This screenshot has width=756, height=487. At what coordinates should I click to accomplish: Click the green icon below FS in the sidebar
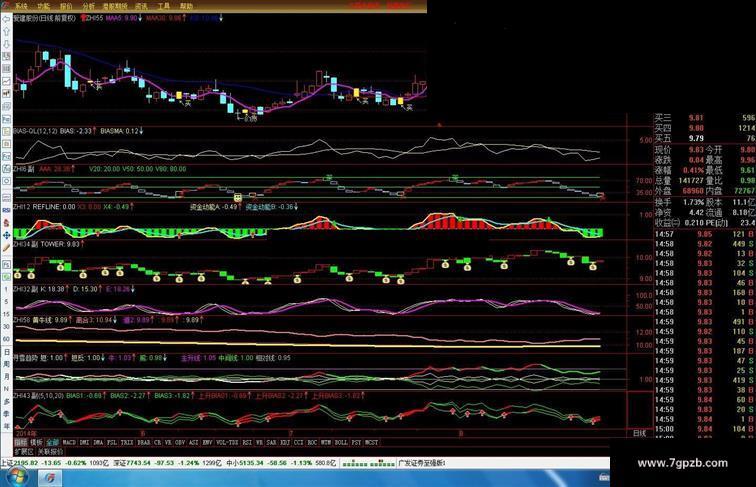(x=6, y=277)
